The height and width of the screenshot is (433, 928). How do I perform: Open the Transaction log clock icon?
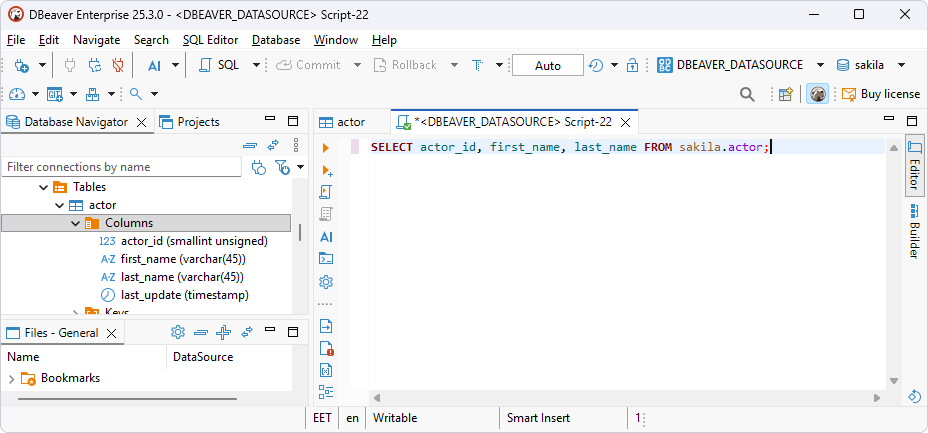click(596, 65)
